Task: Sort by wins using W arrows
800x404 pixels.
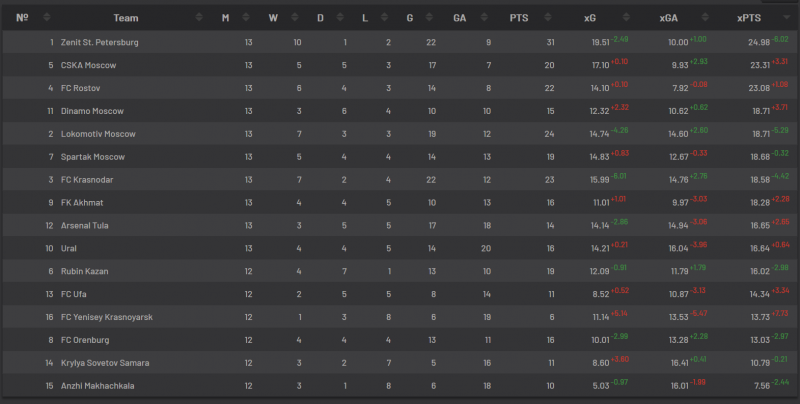Action: [294, 17]
